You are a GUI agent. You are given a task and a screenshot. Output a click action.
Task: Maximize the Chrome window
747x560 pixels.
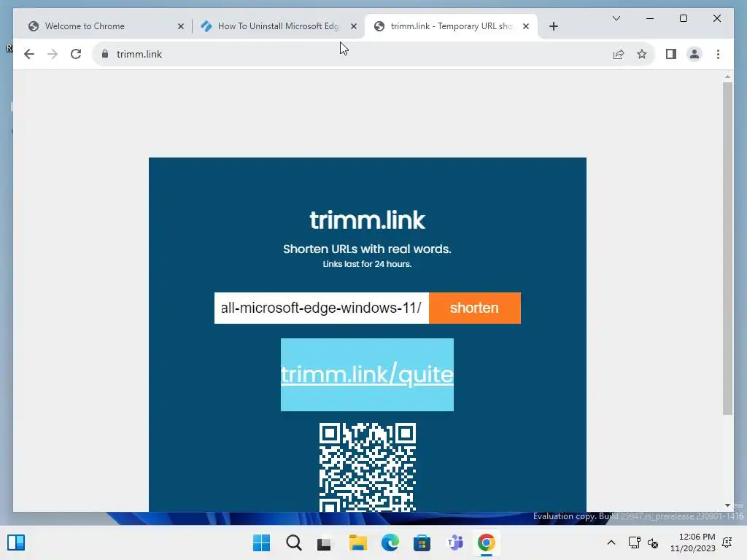pyautogui.click(x=683, y=18)
